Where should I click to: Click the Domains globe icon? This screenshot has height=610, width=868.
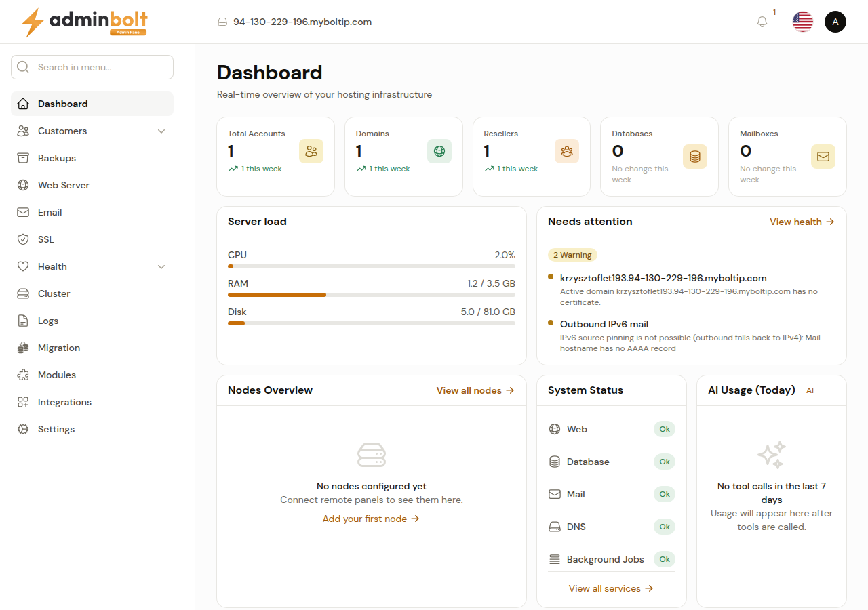tap(439, 151)
